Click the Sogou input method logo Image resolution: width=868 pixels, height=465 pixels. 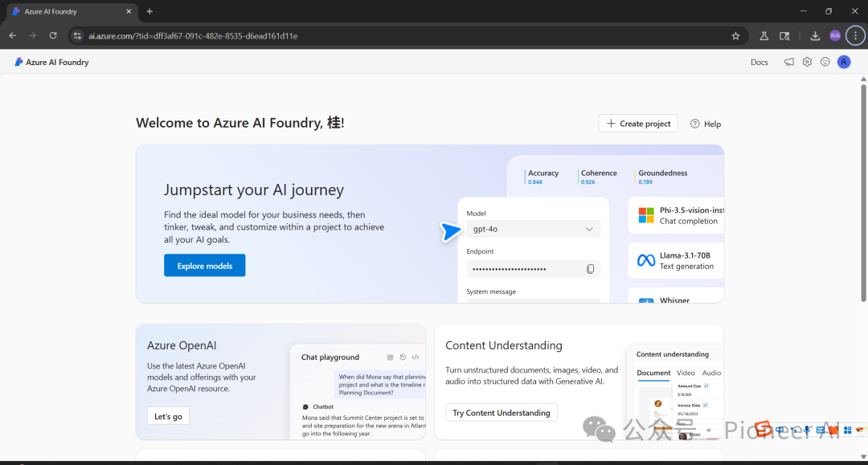tap(764, 429)
